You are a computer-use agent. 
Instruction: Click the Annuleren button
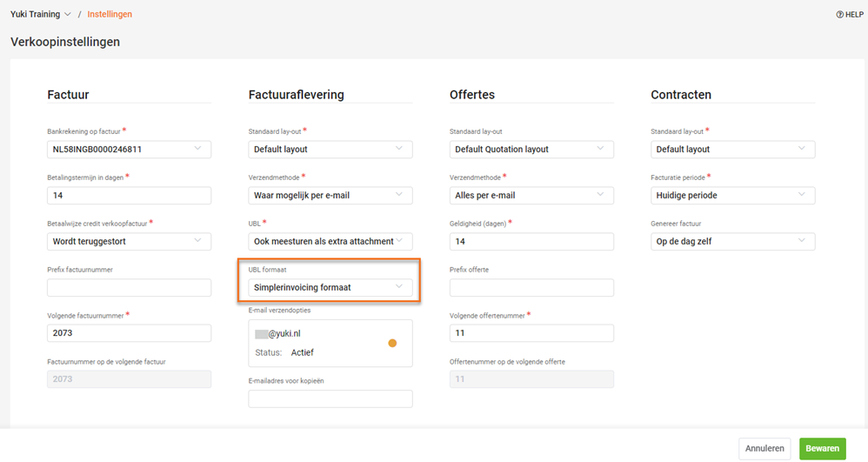pyautogui.click(x=765, y=449)
